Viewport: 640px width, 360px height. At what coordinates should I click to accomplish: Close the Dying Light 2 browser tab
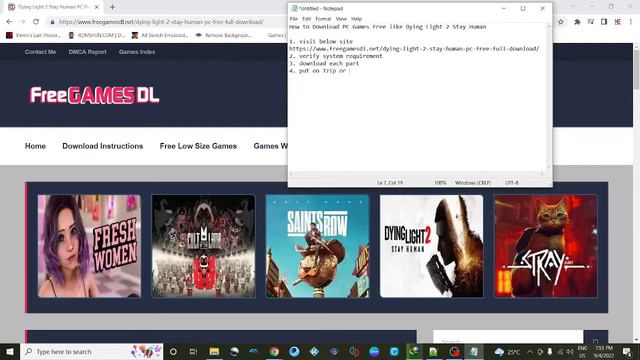coord(97,7)
